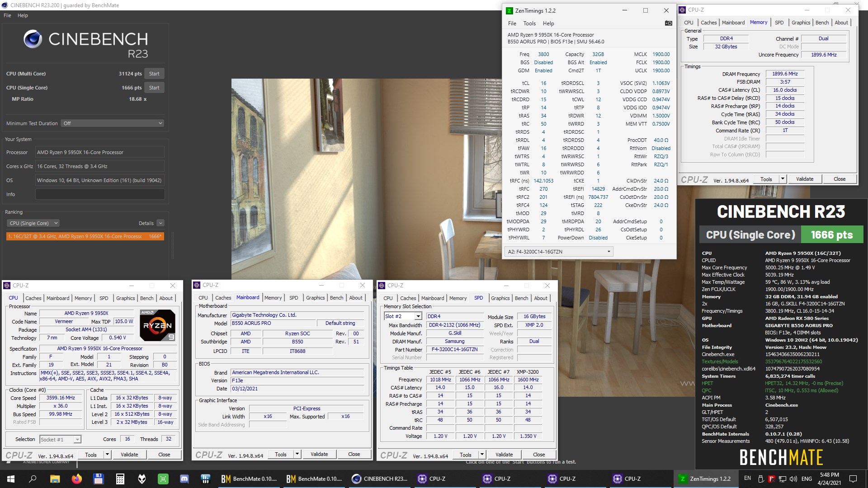Open the Ranking CPU (Single Core) dropdown
This screenshot has height=488, width=868.
[33, 223]
